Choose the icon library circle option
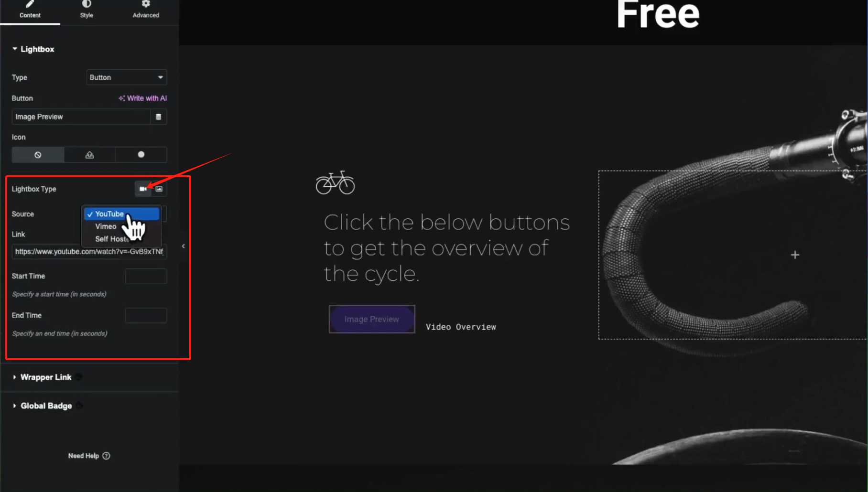 [x=141, y=155]
